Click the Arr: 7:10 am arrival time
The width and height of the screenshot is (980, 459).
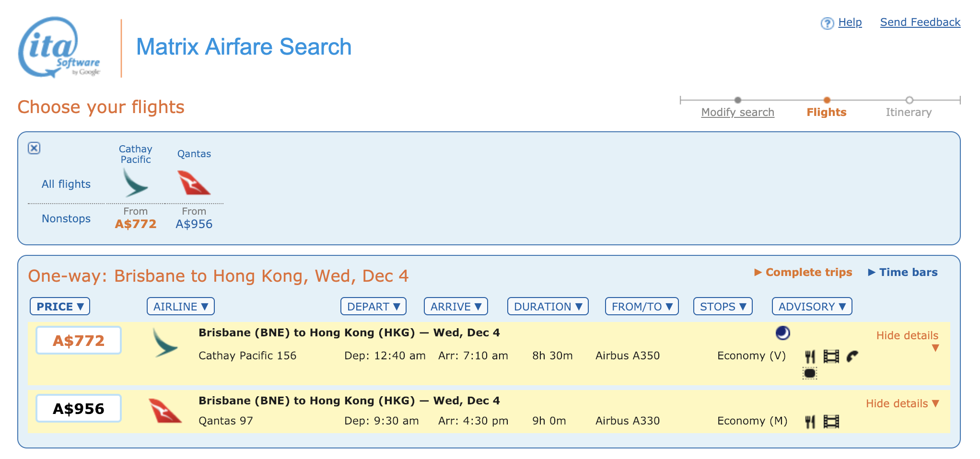(x=473, y=356)
